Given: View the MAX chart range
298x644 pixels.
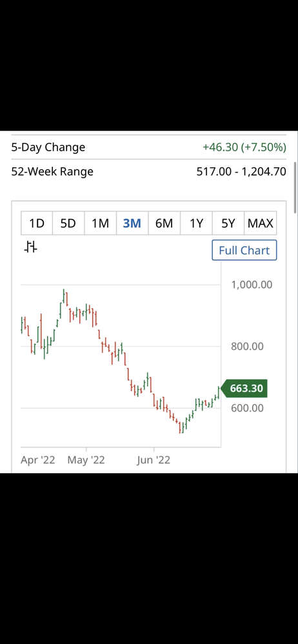Looking at the screenshot, I should click(x=261, y=223).
